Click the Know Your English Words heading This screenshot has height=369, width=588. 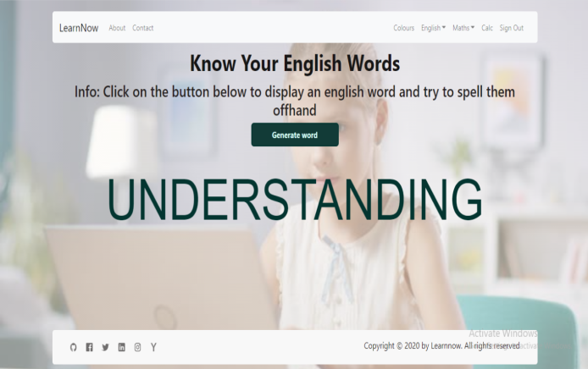294,63
